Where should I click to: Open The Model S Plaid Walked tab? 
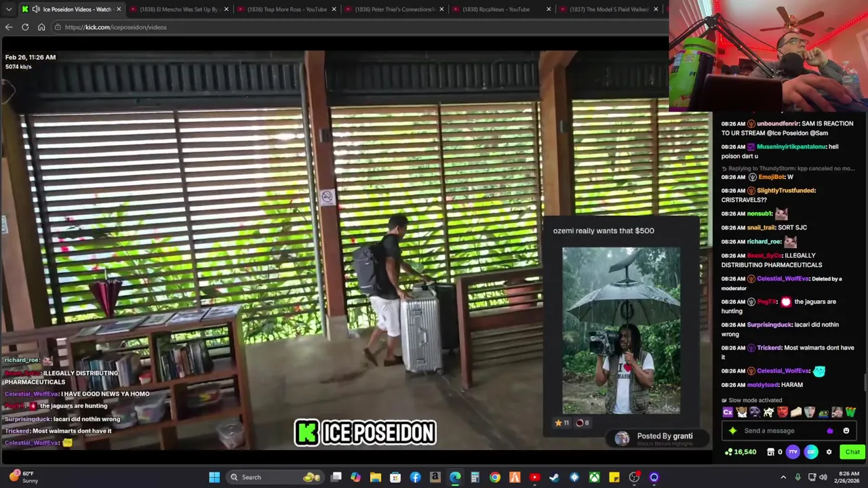coord(608,9)
